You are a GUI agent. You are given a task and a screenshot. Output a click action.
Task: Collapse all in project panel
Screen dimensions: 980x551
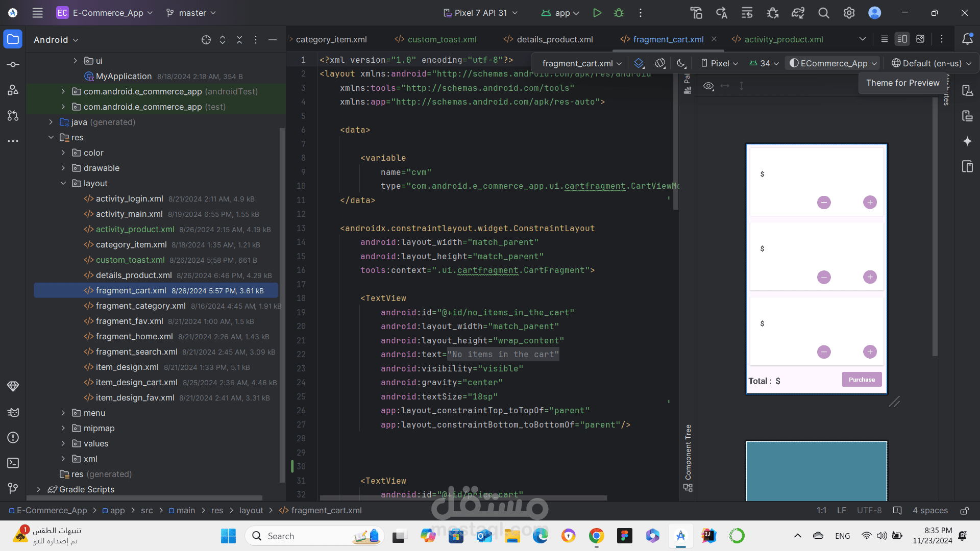pos(239,40)
